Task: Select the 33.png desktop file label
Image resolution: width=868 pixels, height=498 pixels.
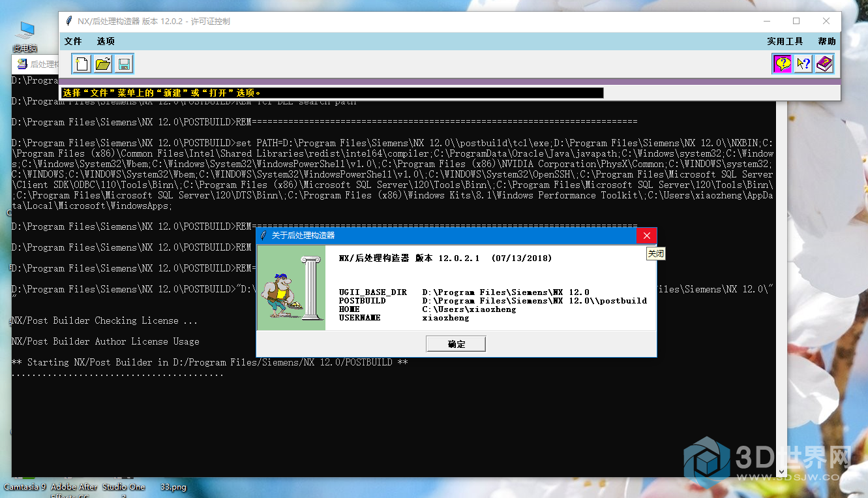Action: pos(173,487)
